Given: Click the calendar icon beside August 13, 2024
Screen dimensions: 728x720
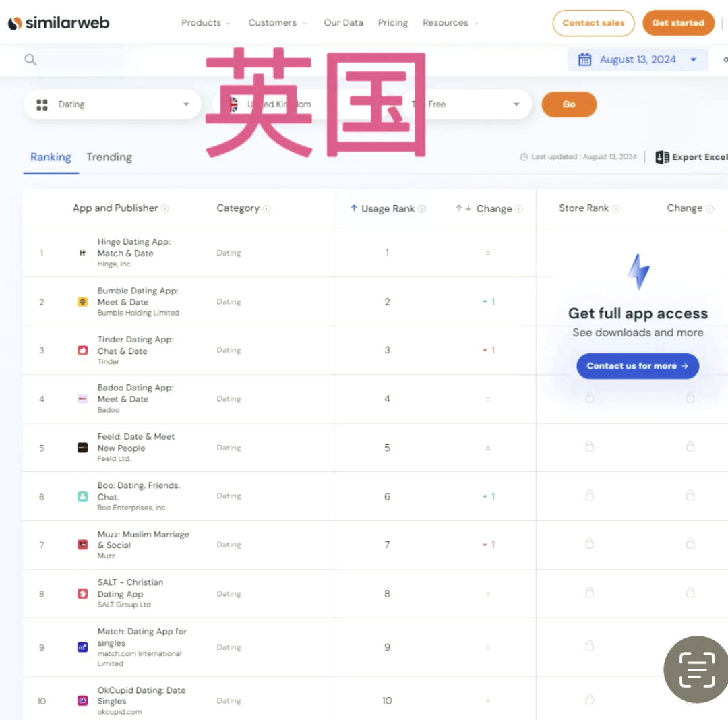Looking at the screenshot, I should click(584, 59).
